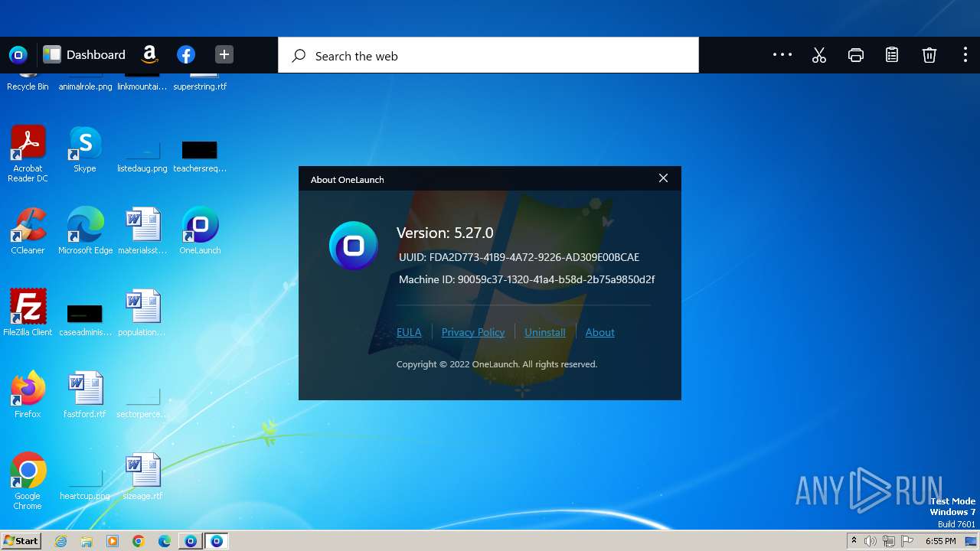The width and height of the screenshot is (980, 551).
Task: Select the sizeage.rtf desktop file
Action: point(142,476)
